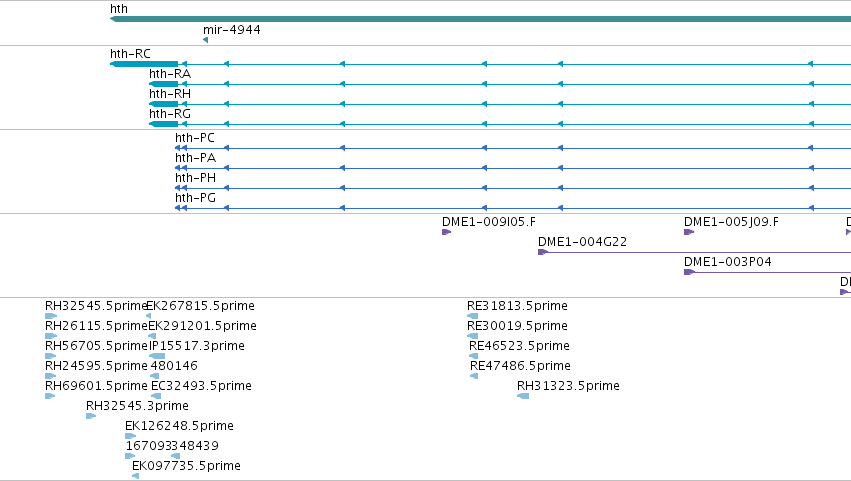Select the EK126248.5prime EST glyph
This screenshot has height=481, width=851.
(x=130, y=436)
